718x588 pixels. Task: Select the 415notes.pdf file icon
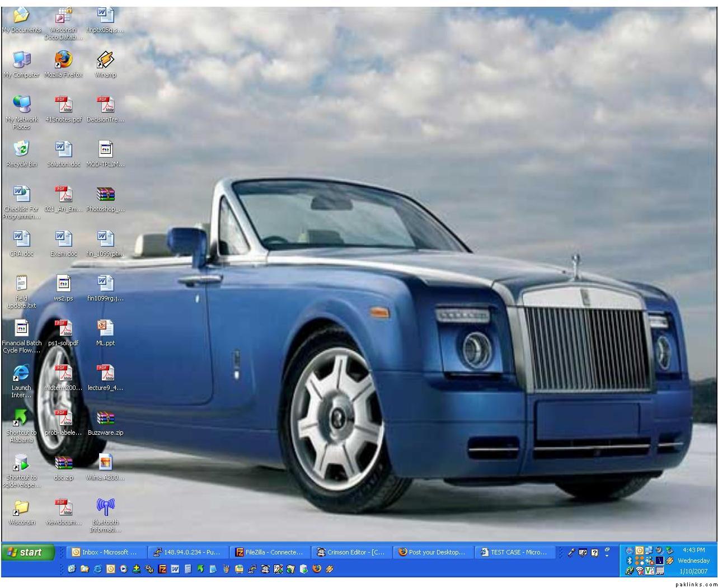pos(63,105)
